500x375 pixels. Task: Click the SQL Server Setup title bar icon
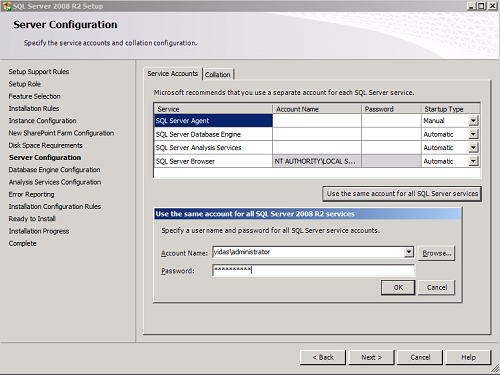point(7,6)
